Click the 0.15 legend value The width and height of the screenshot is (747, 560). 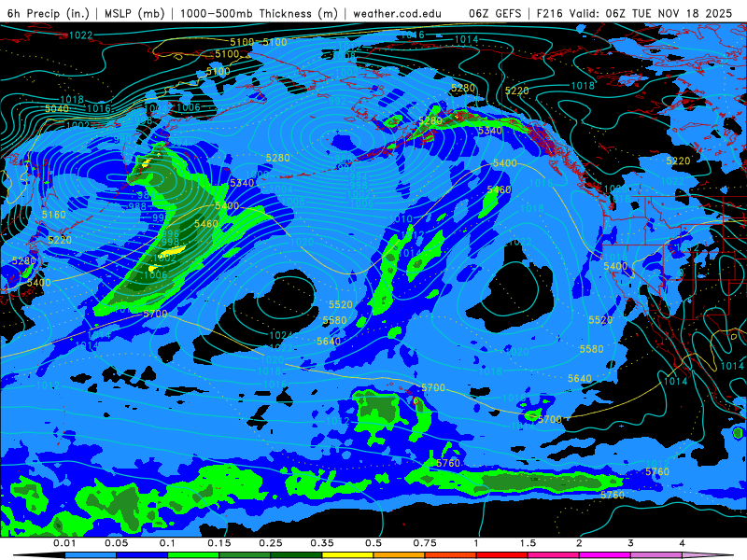pyautogui.click(x=219, y=543)
